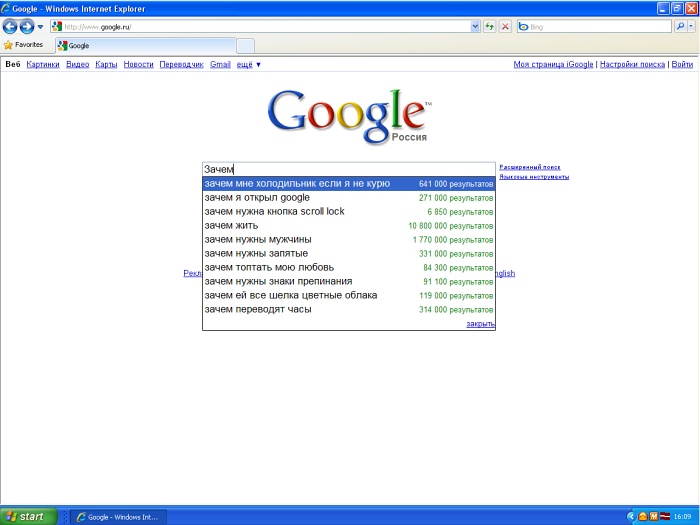
Task: Select suggestion зачем жить
Action: coord(349,225)
